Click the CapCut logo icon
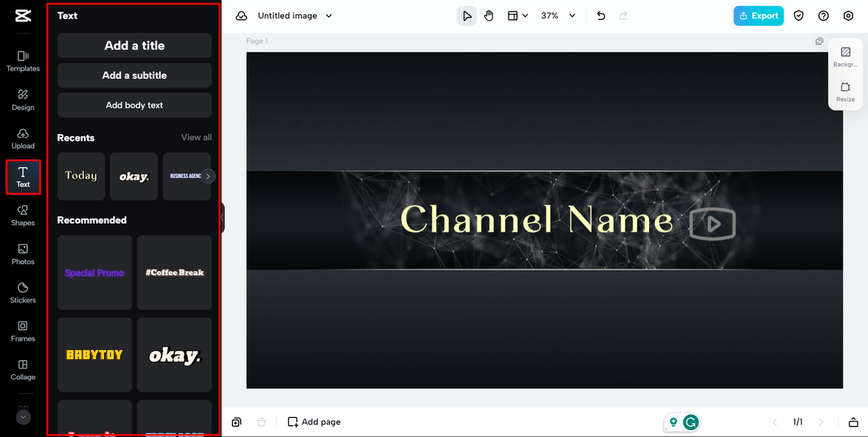The height and width of the screenshot is (437, 868). [x=22, y=16]
